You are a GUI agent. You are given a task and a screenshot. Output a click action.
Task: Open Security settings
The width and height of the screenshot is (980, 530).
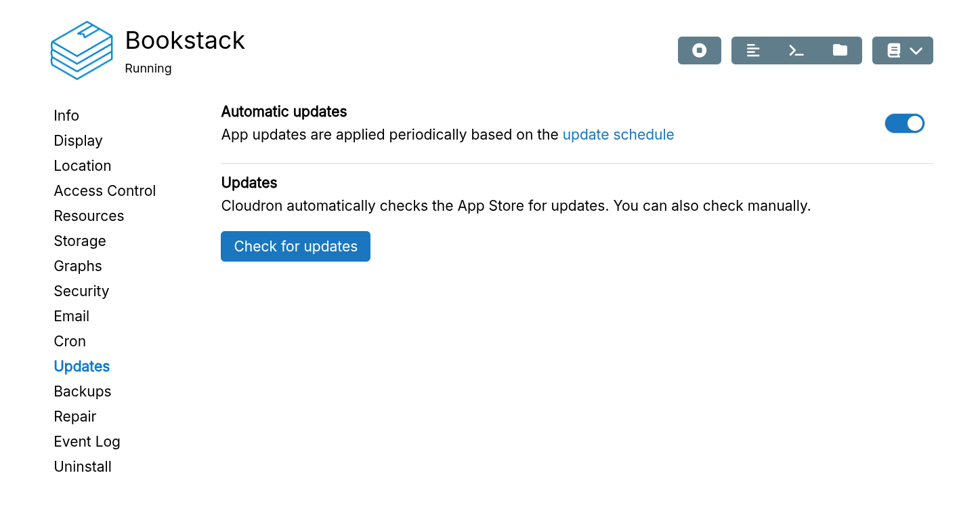(x=81, y=291)
